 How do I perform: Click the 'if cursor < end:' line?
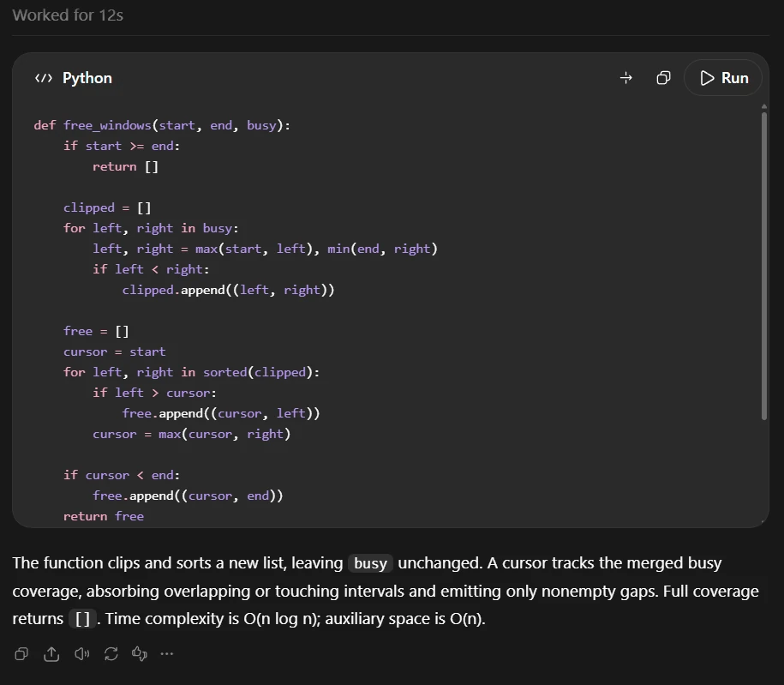pyautogui.click(x=122, y=475)
